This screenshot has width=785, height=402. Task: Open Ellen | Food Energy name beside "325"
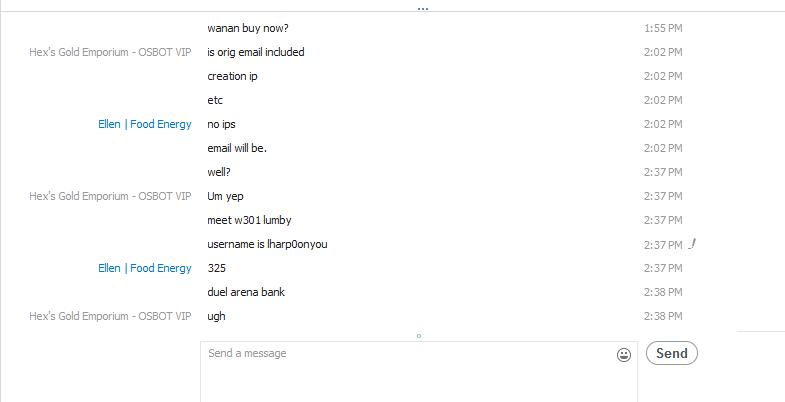tap(145, 268)
